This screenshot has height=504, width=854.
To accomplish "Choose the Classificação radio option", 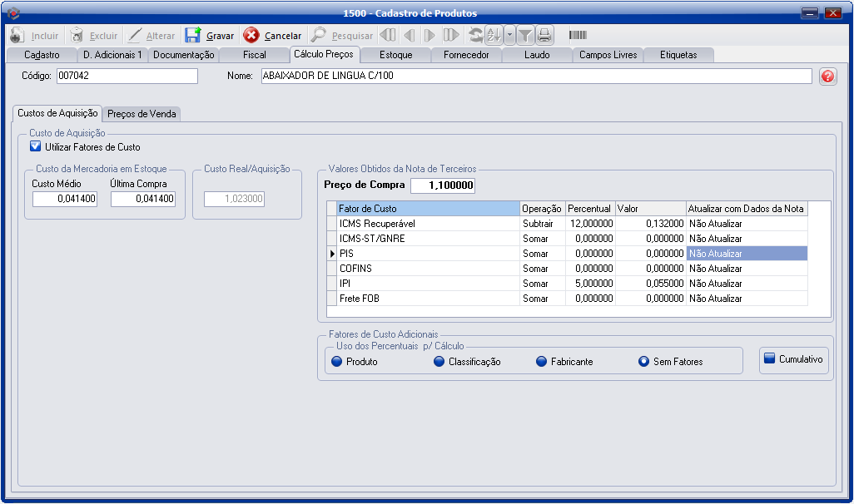I will tap(439, 362).
